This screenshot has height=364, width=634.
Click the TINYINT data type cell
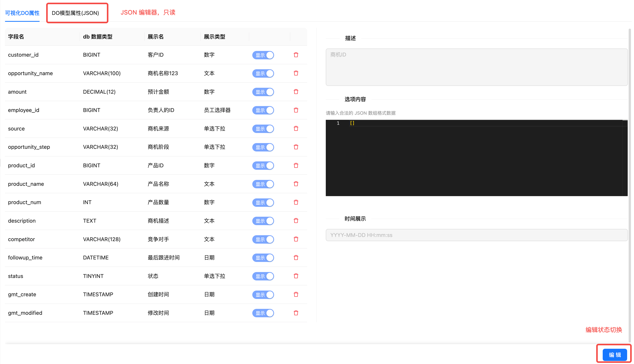click(x=93, y=276)
